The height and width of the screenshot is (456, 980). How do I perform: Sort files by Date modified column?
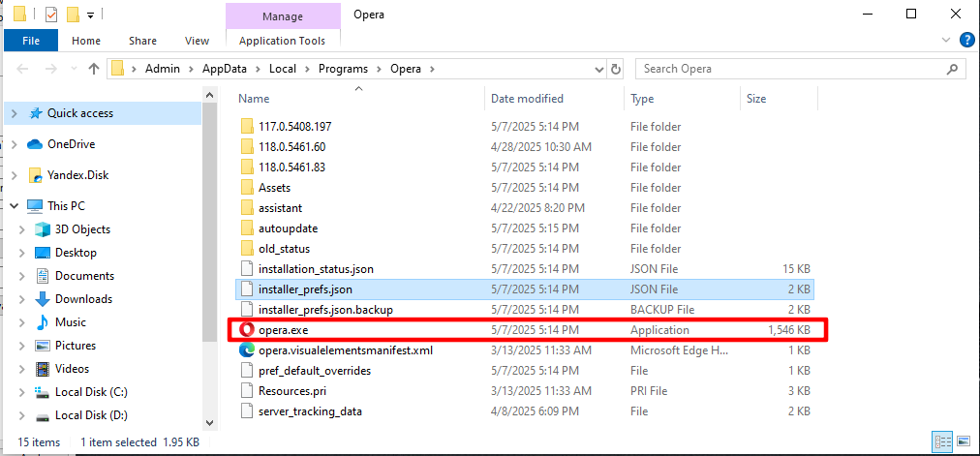click(527, 99)
